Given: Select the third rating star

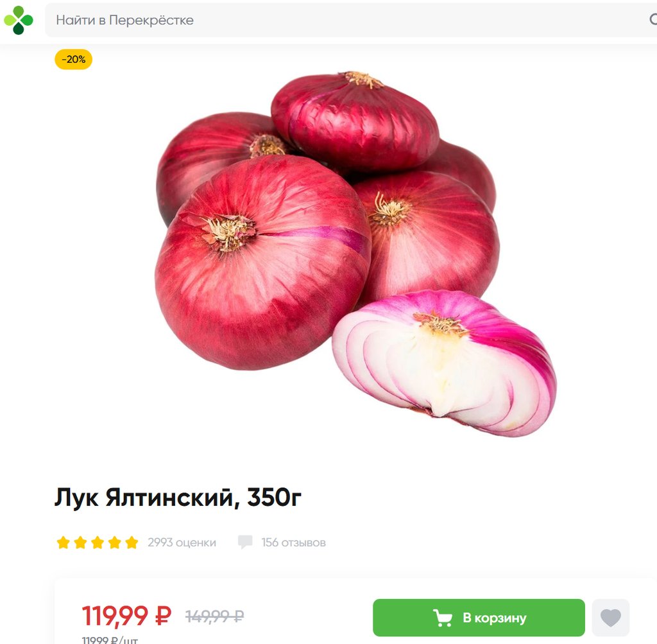Looking at the screenshot, I should [x=98, y=543].
